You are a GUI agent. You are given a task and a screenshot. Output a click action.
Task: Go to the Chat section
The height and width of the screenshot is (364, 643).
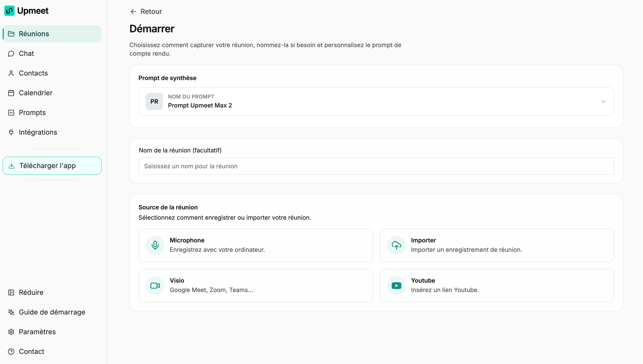[x=52, y=54]
